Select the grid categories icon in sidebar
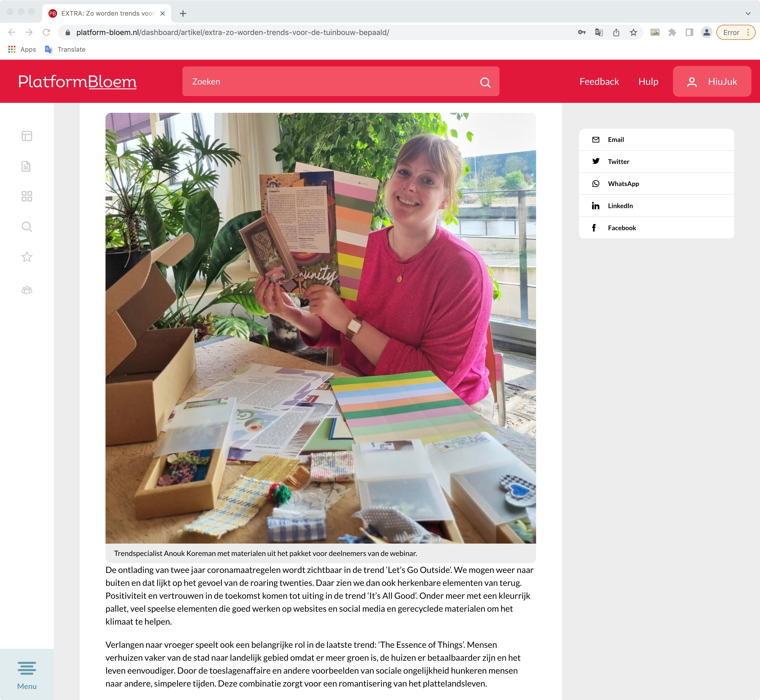This screenshot has width=760, height=700. [27, 196]
